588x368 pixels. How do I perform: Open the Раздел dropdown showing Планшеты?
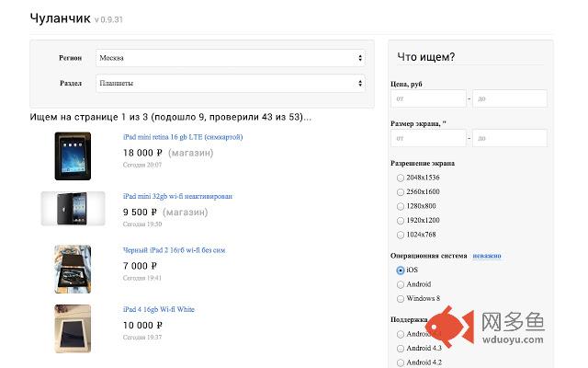coord(231,84)
